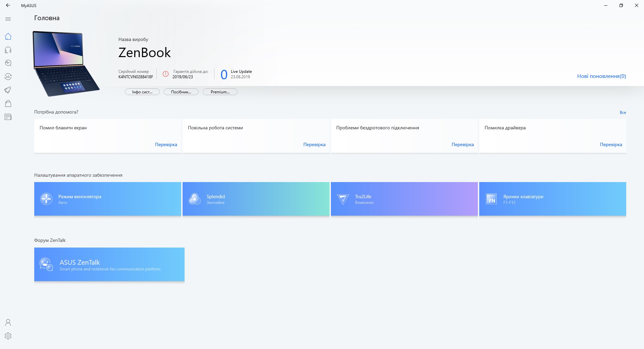This screenshot has height=349, width=644.
Task: Open the hardware settings gauge icon
Action: coord(8,77)
